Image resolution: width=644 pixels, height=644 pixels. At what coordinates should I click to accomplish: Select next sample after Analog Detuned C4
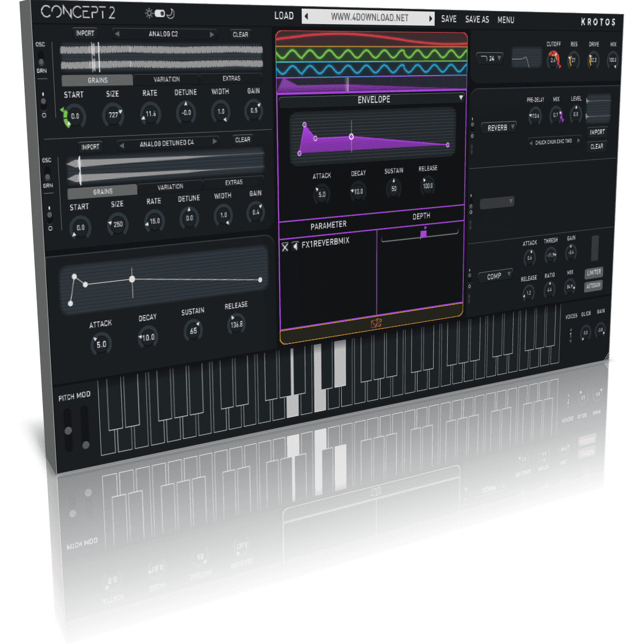click(215, 141)
